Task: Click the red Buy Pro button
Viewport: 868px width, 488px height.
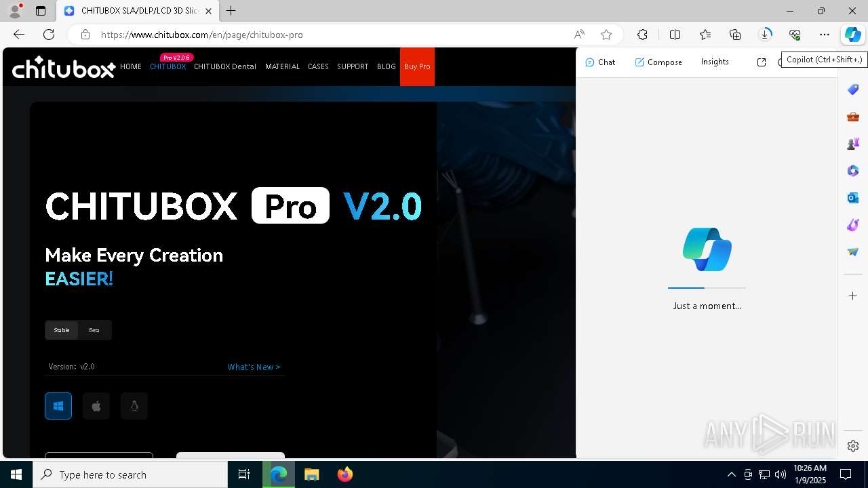Action: [417, 66]
